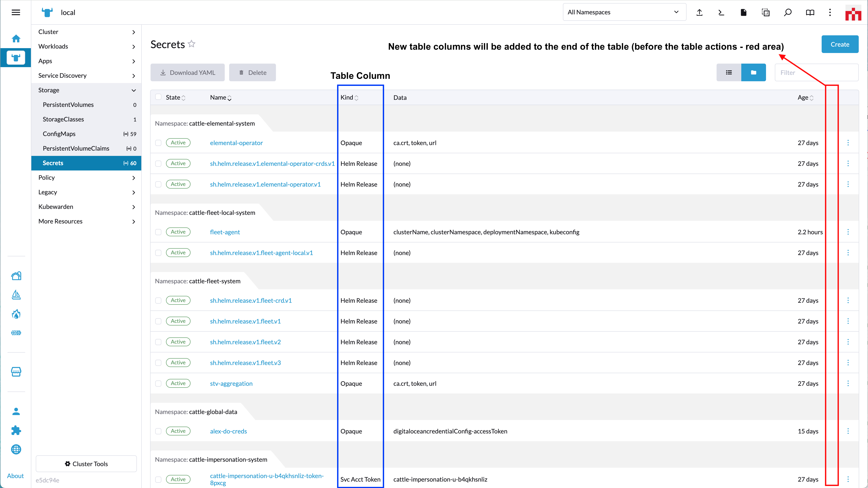Click the Create button
Screen dimensions: 868x488
point(840,44)
